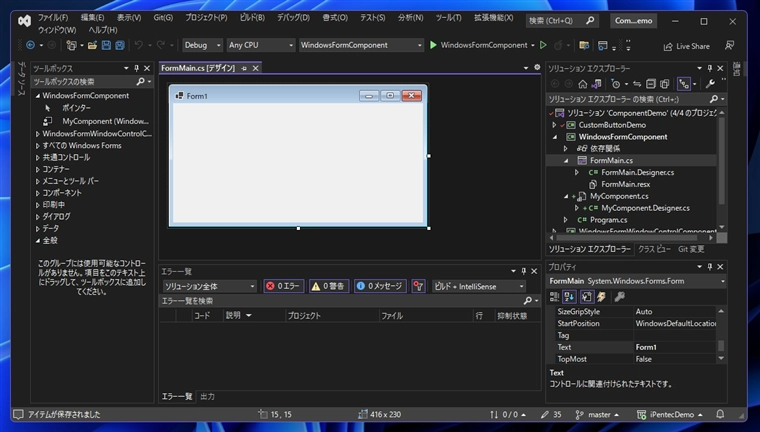Click sync with active document arrows icon
This screenshot has height=432, width=760.
pos(637,84)
